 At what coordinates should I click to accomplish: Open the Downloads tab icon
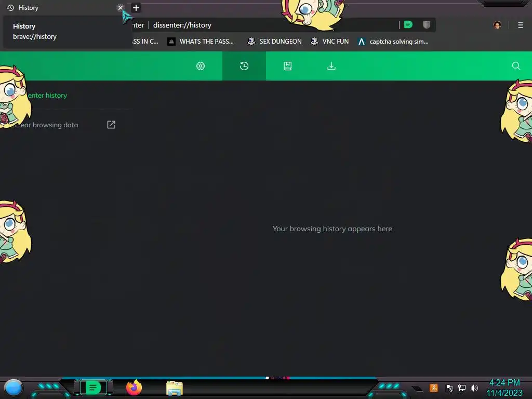(x=331, y=66)
